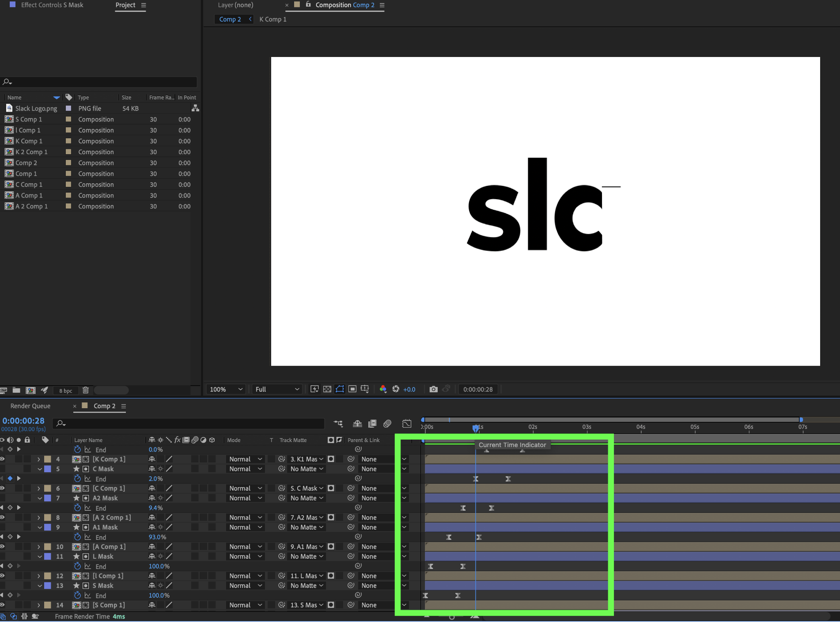
Task: Enable frame blending for timeline
Action: pos(372,424)
